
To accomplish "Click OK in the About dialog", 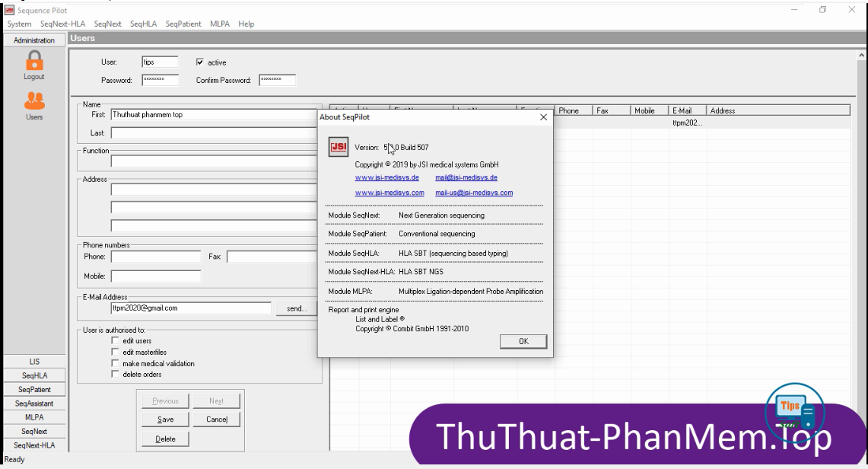I will coord(523,341).
